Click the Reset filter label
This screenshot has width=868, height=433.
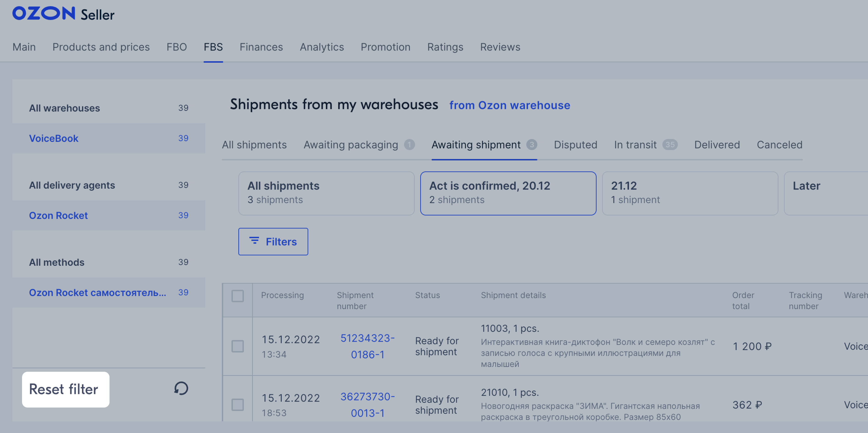pos(64,389)
